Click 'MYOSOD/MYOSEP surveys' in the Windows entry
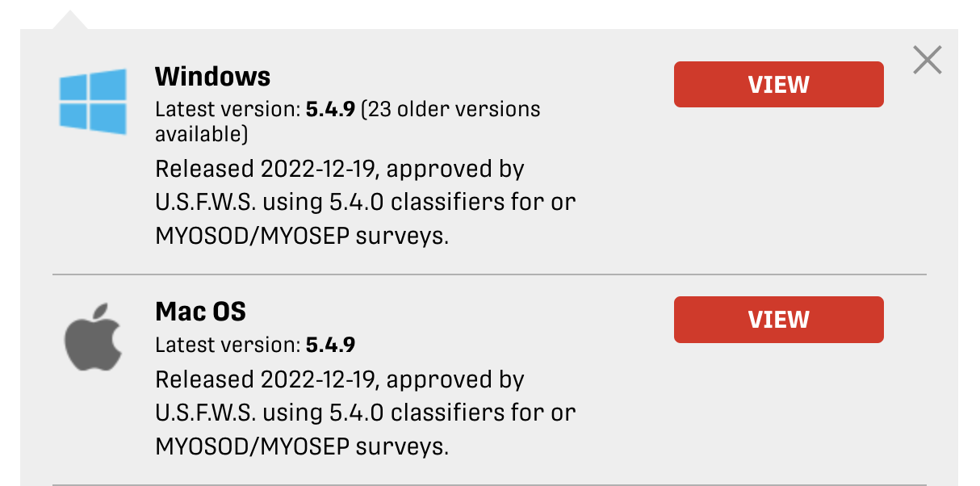980x486 pixels. tap(301, 237)
